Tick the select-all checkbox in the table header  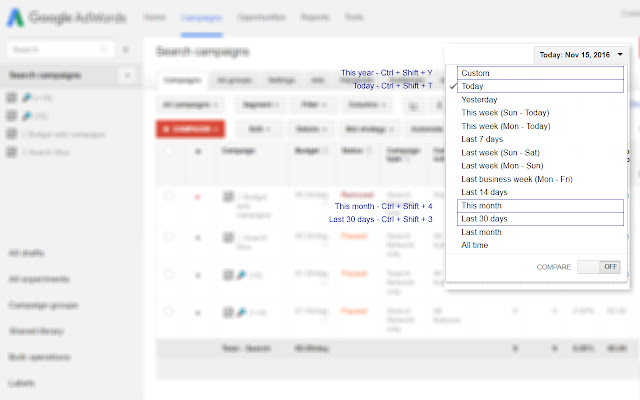pyautogui.click(x=169, y=151)
